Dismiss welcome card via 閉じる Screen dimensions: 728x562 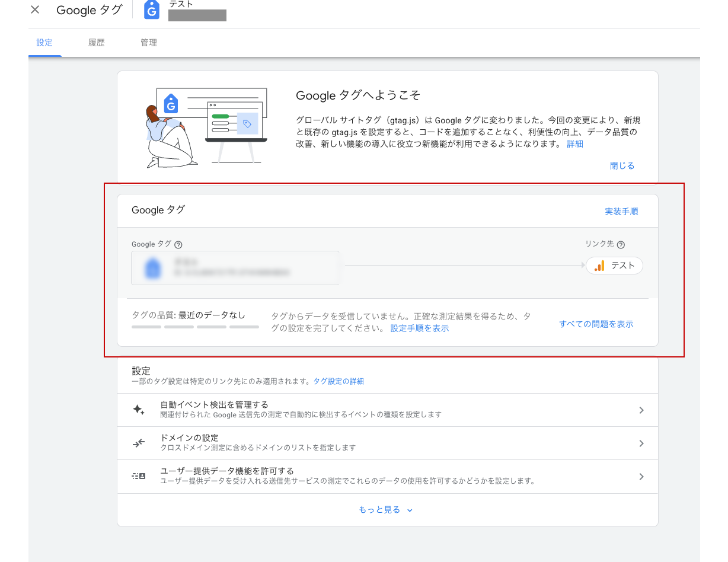click(x=622, y=166)
